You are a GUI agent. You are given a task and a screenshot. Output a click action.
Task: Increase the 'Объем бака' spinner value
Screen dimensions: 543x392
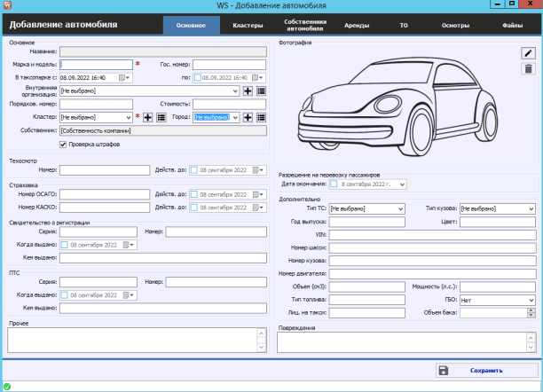[531, 310]
